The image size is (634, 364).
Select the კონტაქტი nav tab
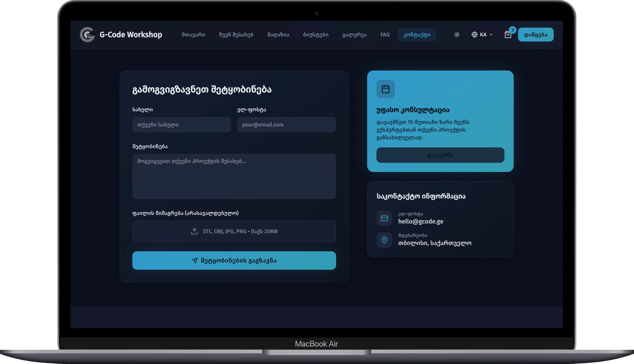click(x=417, y=34)
